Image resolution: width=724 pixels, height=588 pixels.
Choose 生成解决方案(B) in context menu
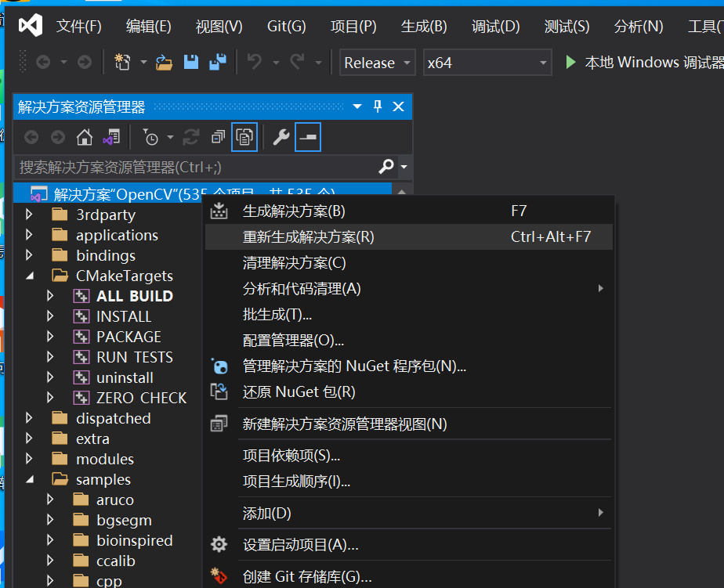[409, 211]
